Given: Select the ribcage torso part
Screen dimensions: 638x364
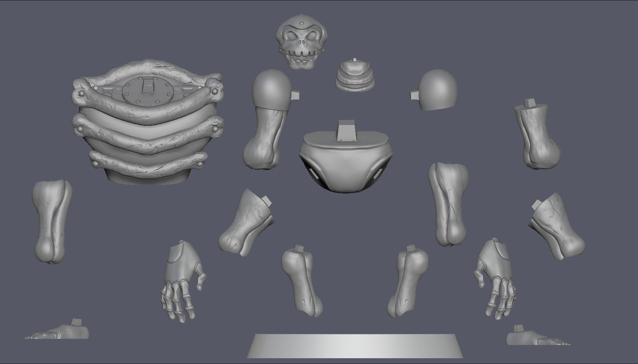Looking at the screenshot, I should pyautogui.click(x=147, y=122).
